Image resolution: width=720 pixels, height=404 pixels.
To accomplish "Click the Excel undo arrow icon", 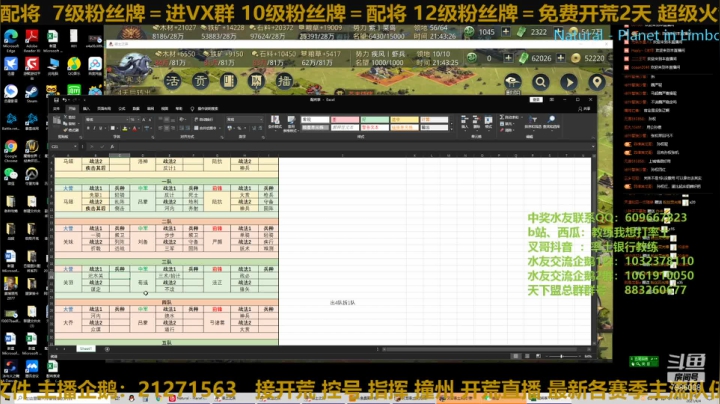I will (64, 100).
